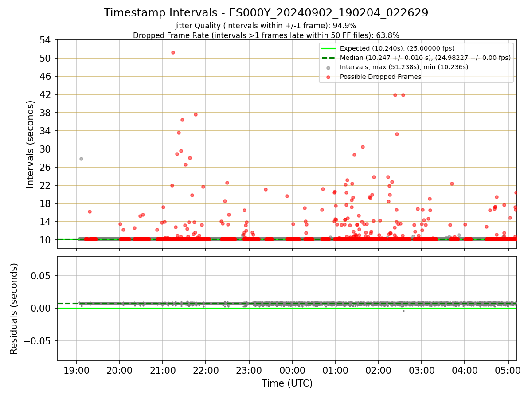The image size is (532, 399).
Task: Click the 20:00 time tick label
Action: coord(119,370)
